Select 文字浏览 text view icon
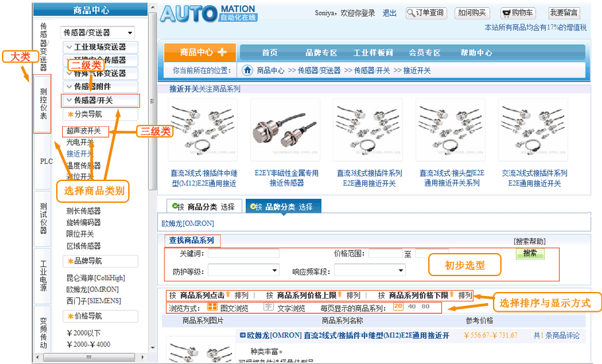 (x=268, y=307)
